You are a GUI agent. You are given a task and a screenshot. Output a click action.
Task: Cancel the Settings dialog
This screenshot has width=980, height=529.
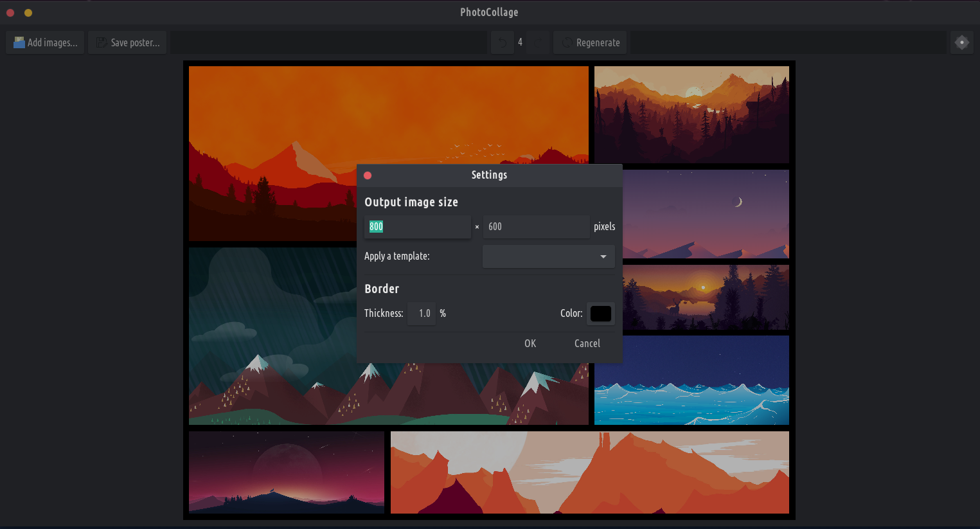587,343
